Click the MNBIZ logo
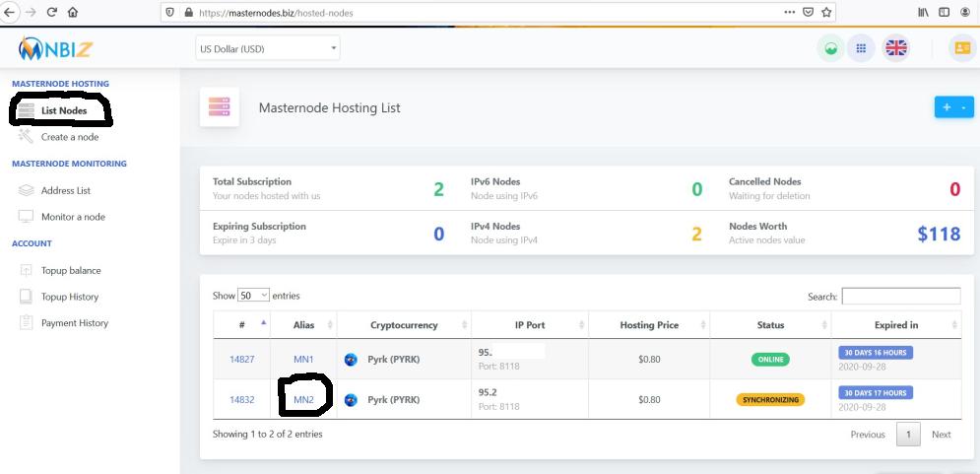The width and height of the screenshot is (980, 474). click(55, 48)
